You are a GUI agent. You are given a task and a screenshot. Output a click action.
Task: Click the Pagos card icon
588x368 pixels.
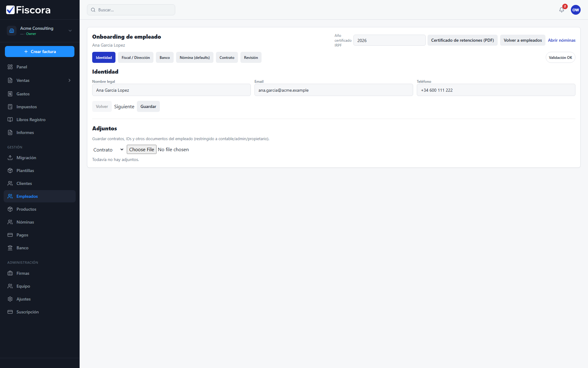[x=10, y=235]
